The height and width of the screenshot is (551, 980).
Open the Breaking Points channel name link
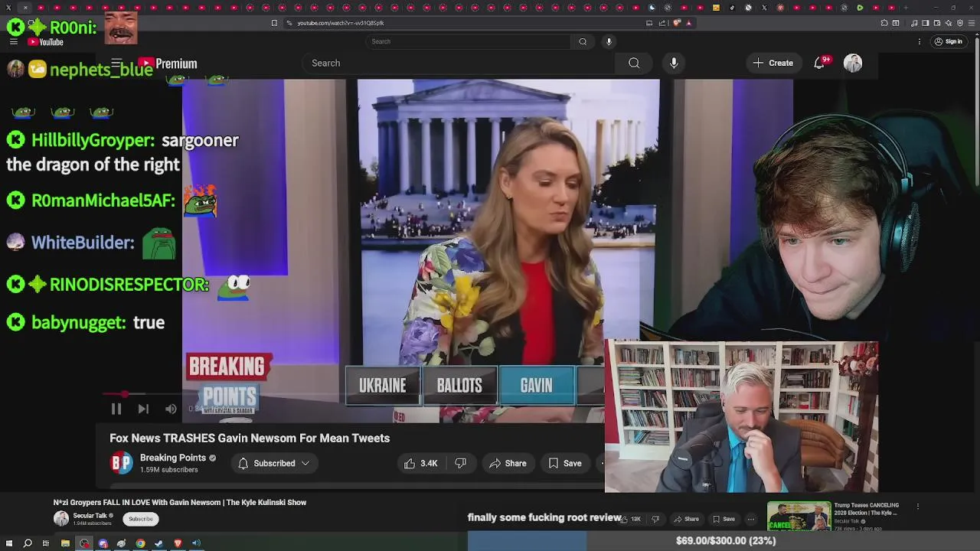pos(173,458)
